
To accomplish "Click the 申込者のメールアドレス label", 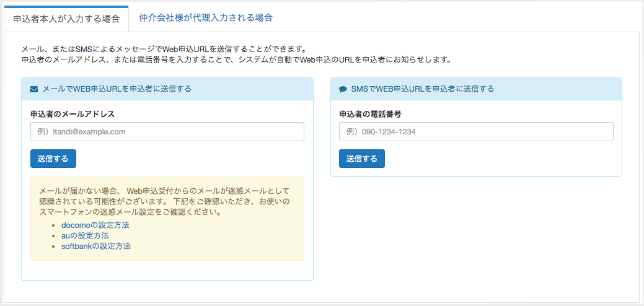I will click(x=73, y=114).
